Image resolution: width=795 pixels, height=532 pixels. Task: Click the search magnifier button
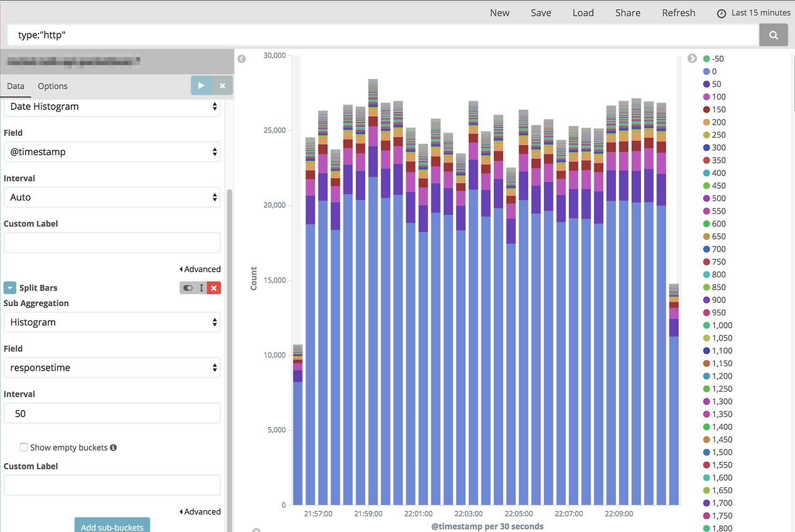click(x=773, y=35)
